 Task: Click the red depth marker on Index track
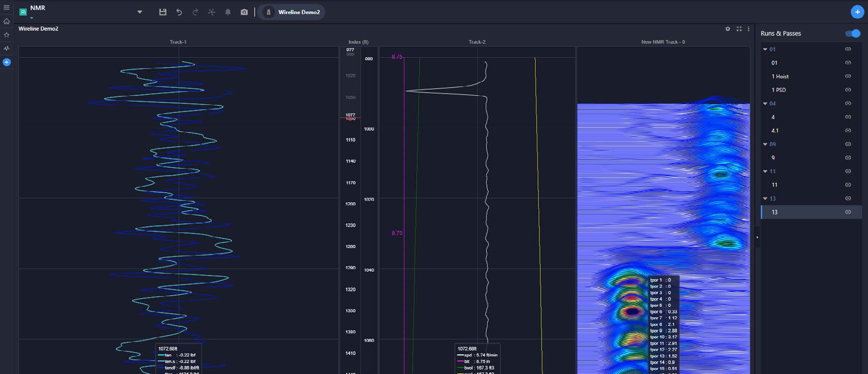coord(350,117)
